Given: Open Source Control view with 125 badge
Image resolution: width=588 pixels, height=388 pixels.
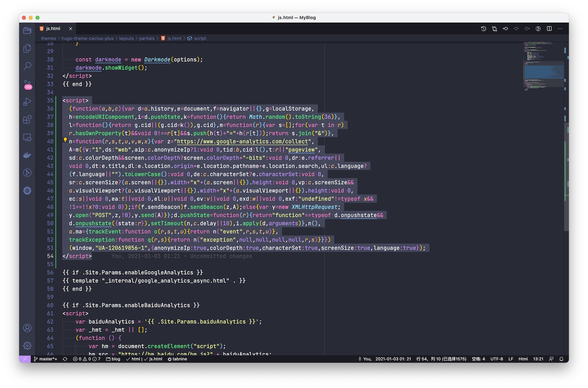Looking at the screenshot, I should (27, 84).
